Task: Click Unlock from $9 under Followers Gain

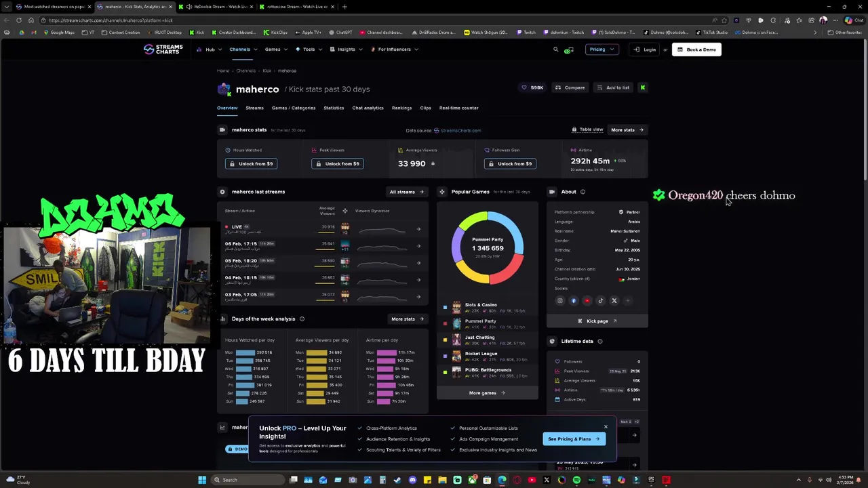Action: tap(510, 163)
